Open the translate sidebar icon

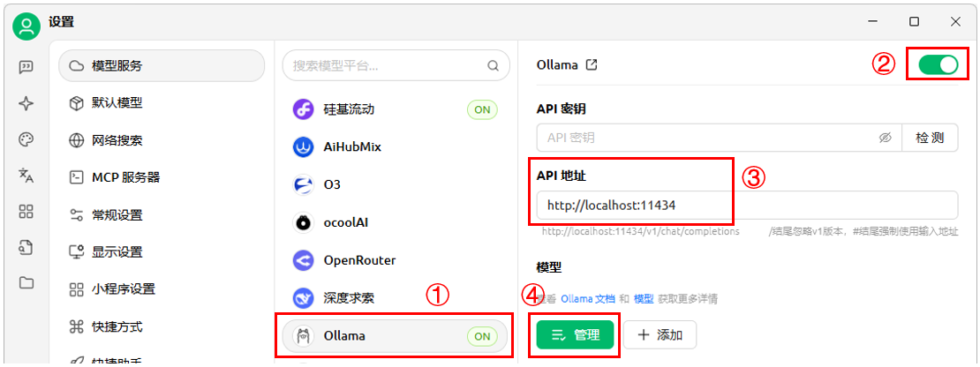pyautogui.click(x=26, y=176)
